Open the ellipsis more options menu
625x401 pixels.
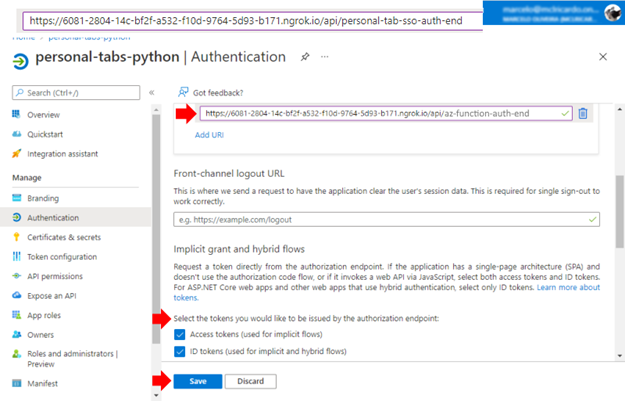(x=325, y=57)
